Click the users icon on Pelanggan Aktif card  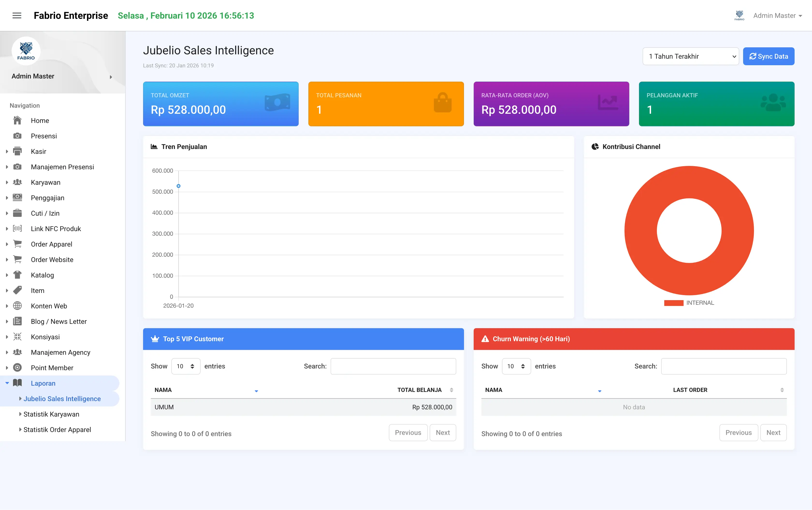click(773, 102)
